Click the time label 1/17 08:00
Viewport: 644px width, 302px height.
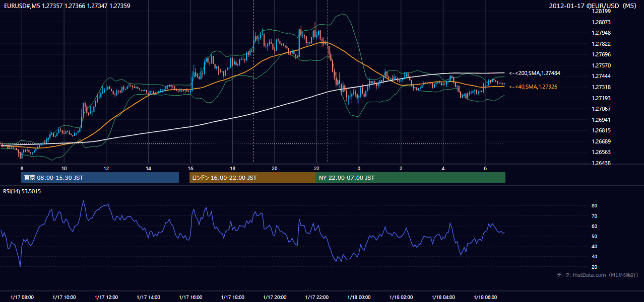(22, 297)
